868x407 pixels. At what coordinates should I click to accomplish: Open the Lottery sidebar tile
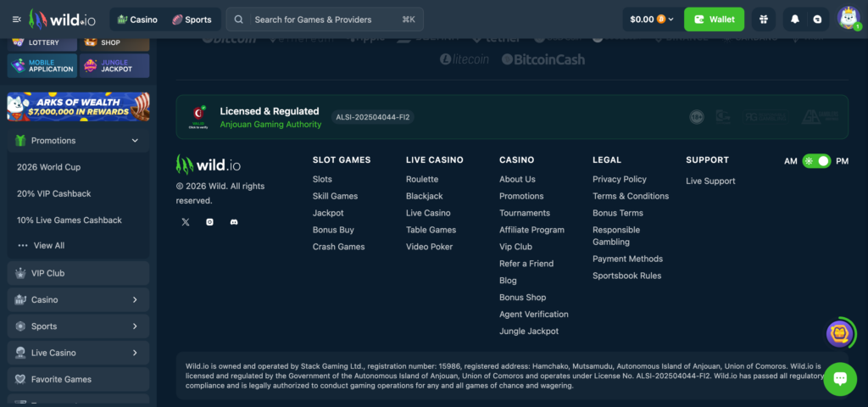click(42, 42)
